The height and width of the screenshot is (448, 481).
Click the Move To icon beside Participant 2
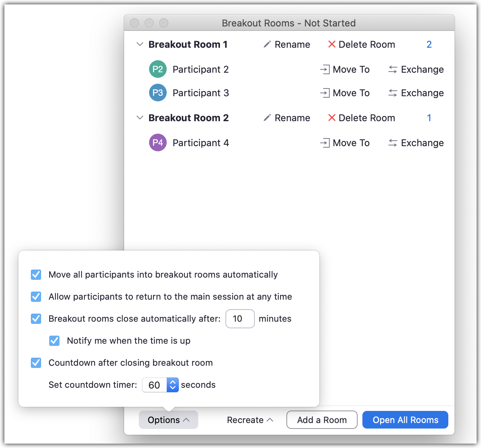tap(325, 69)
